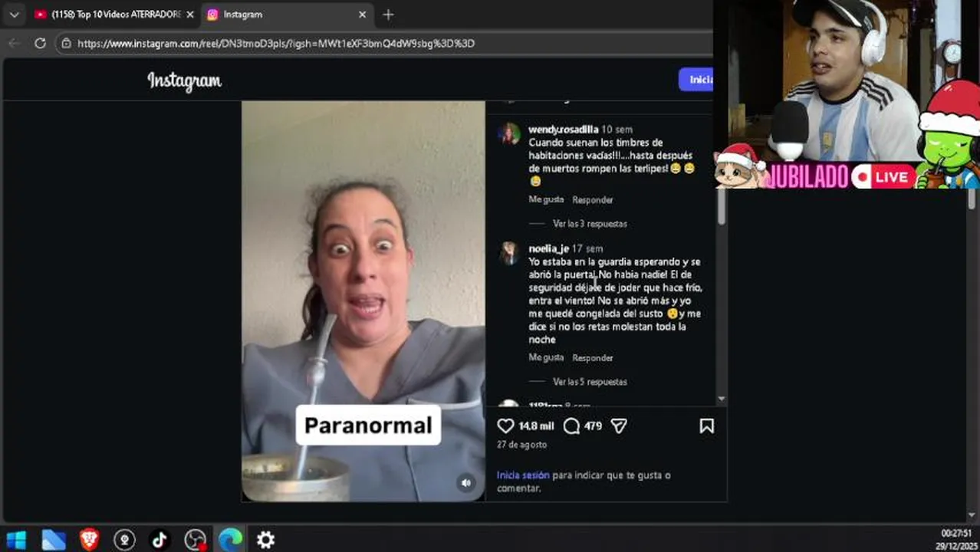The height and width of the screenshot is (552, 980).
Task: Open Windows Settings gear in taskbar
Action: (x=265, y=540)
